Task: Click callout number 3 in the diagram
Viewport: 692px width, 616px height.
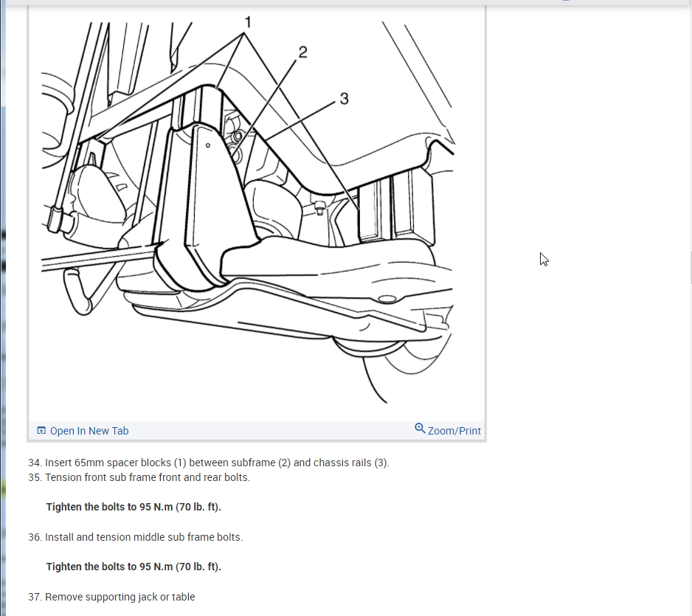Action: coord(345,98)
